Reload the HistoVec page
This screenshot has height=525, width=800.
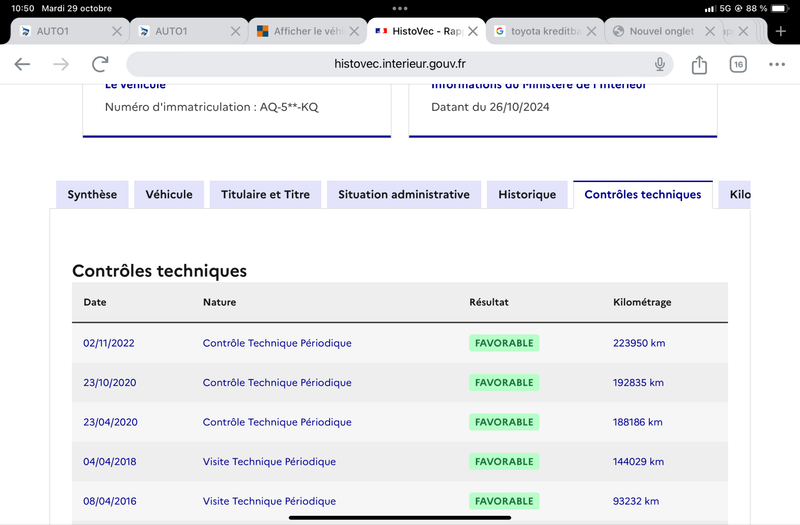(x=100, y=64)
